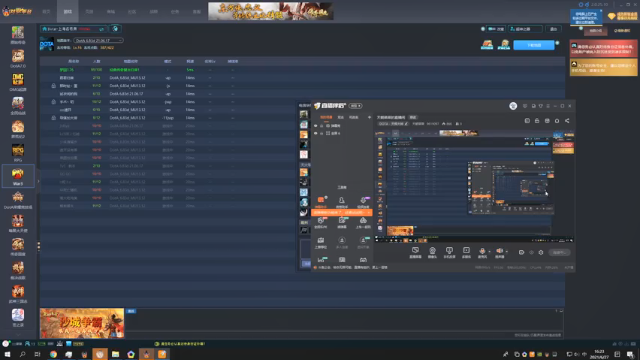
Task: Select the first scene tab in streaming panel
Action: [326, 118]
